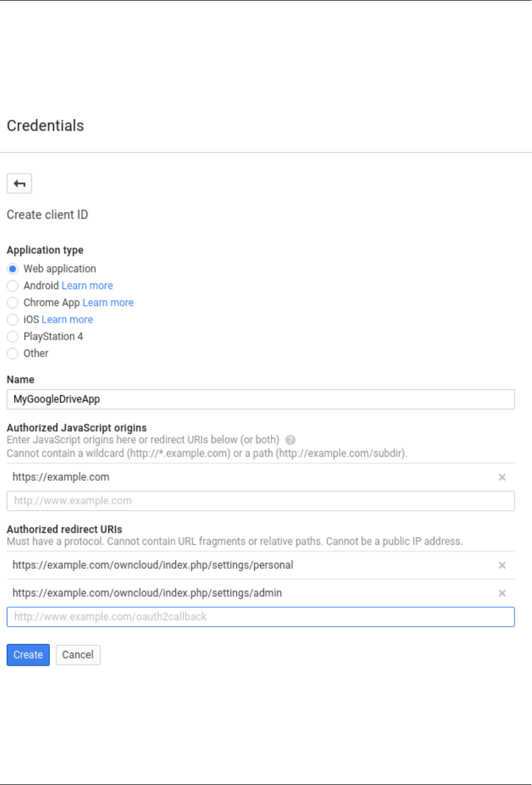Image resolution: width=532 pixels, height=785 pixels.
Task: Open the iOS Learn more link
Action: coord(67,320)
